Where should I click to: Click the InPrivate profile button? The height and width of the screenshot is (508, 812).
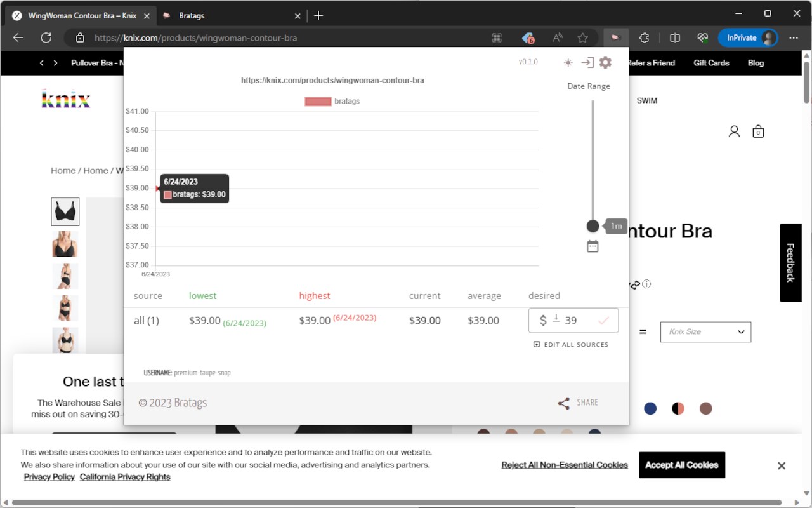(747, 37)
